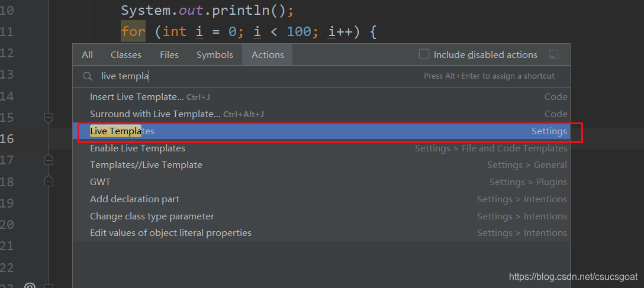Click the 'for' keyword on line 11
644x288 pixels.
(133, 31)
